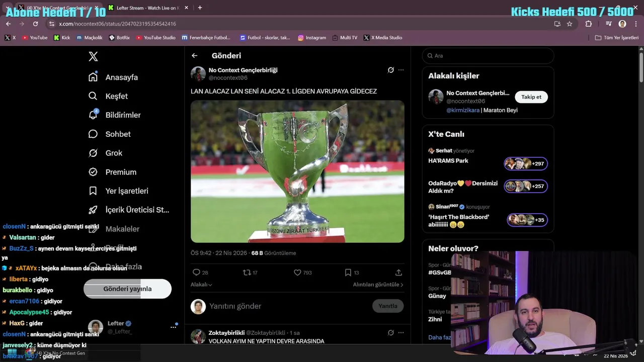Like the post with 793 likes
644x362 pixels.
pyautogui.click(x=297, y=273)
